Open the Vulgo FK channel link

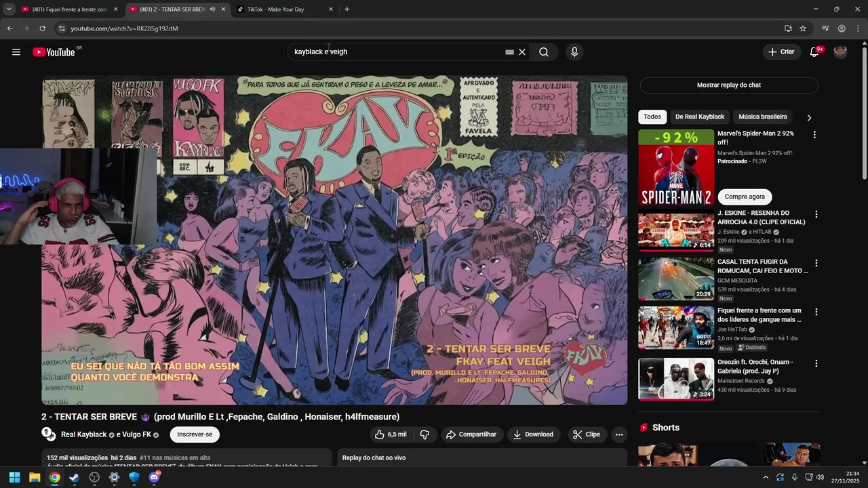[138, 434]
